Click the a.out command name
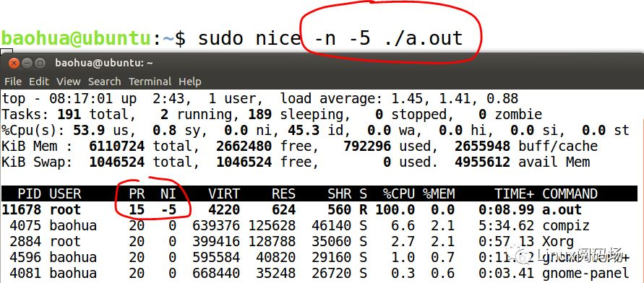 tap(562, 209)
